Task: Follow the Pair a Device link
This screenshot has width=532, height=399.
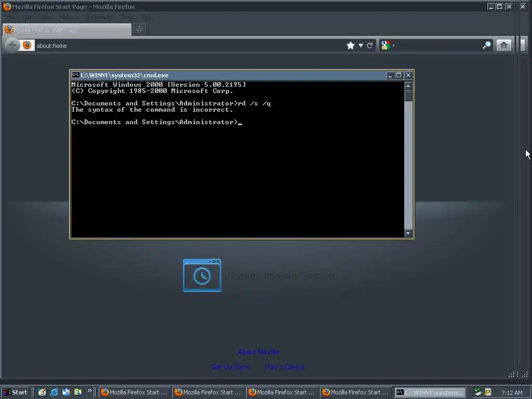Action: click(x=285, y=367)
